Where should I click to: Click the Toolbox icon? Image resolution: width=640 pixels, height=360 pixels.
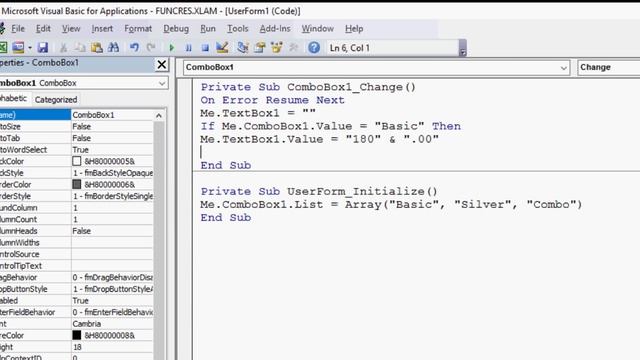click(293, 48)
